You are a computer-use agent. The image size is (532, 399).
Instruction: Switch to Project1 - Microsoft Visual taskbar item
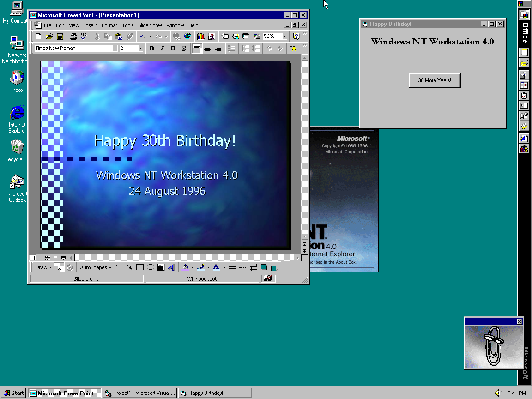point(140,393)
